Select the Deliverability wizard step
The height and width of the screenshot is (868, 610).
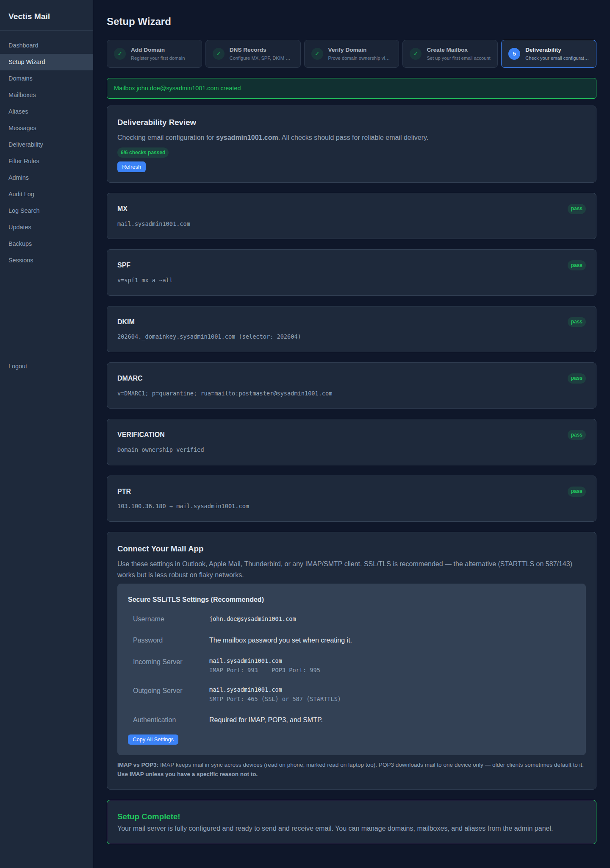(549, 54)
